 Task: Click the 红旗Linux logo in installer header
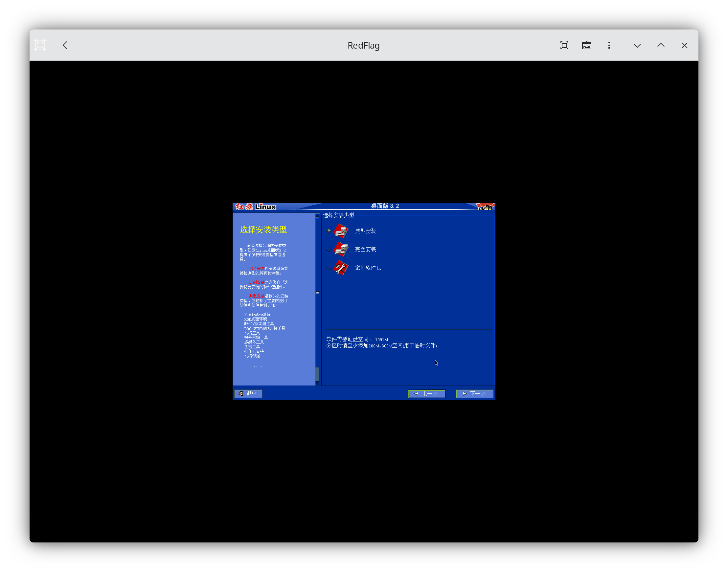(255, 207)
